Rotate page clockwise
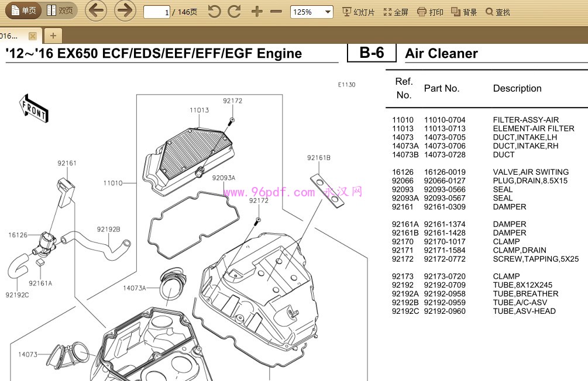588x381 pixels. (x=235, y=12)
